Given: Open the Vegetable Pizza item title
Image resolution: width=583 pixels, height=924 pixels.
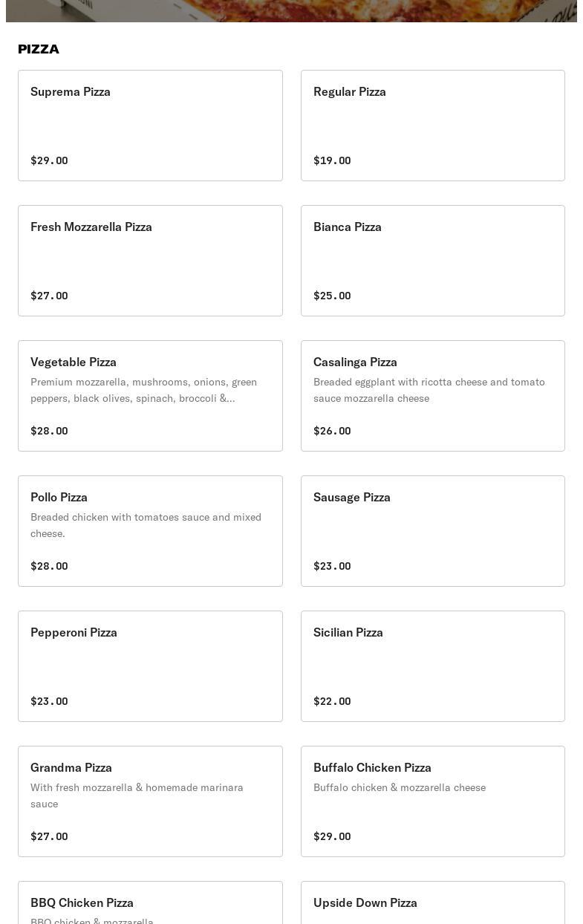Looking at the screenshot, I should pyautogui.click(x=74, y=362).
